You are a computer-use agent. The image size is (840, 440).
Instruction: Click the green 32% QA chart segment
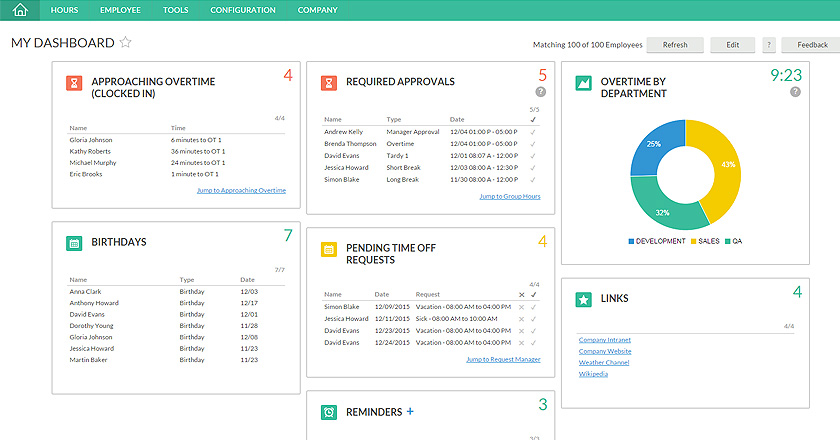point(663,212)
